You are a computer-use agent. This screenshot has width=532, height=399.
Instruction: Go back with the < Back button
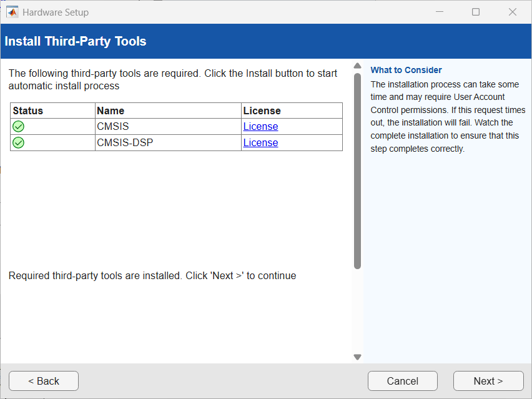(x=44, y=381)
